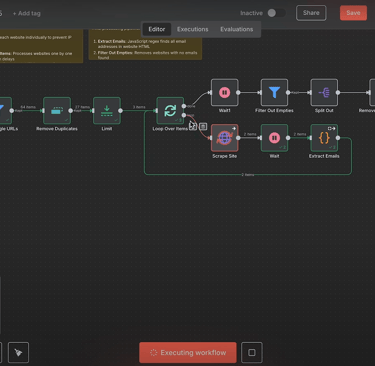Open the Evaluations tab
375x366 pixels.
click(237, 29)
